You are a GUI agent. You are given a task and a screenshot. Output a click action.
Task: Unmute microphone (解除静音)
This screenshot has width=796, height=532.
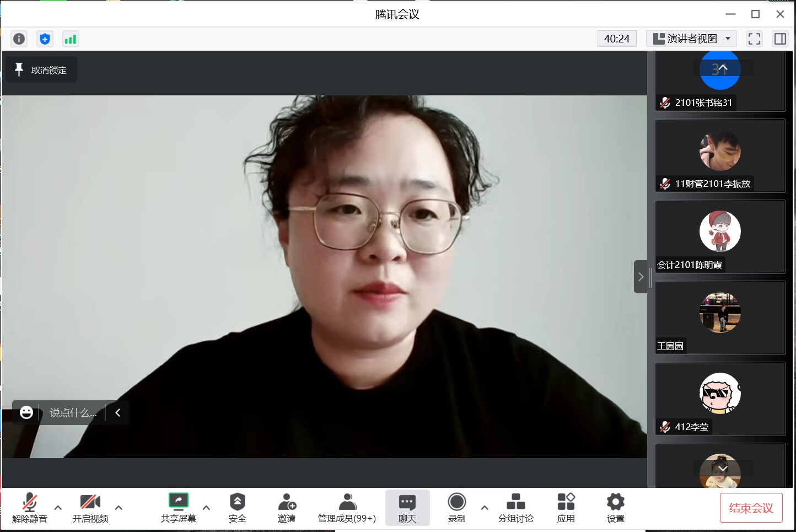tap(30, 508)
